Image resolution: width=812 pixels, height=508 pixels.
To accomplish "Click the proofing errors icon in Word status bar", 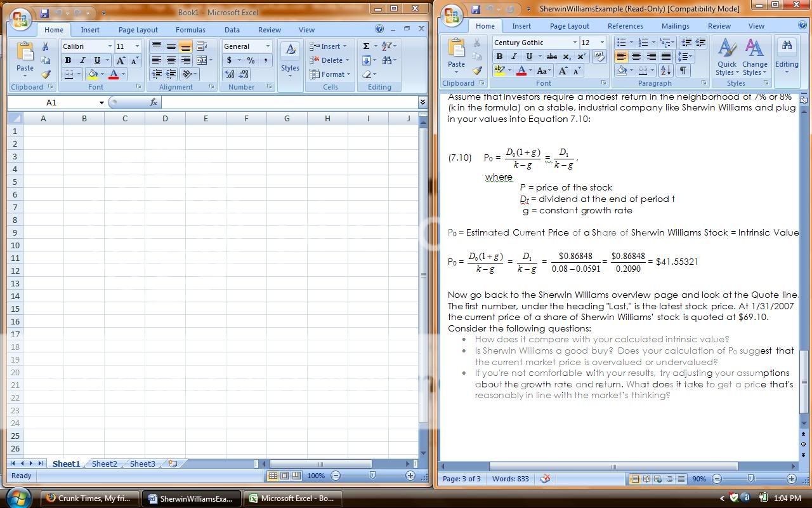I will click(545, 479).
